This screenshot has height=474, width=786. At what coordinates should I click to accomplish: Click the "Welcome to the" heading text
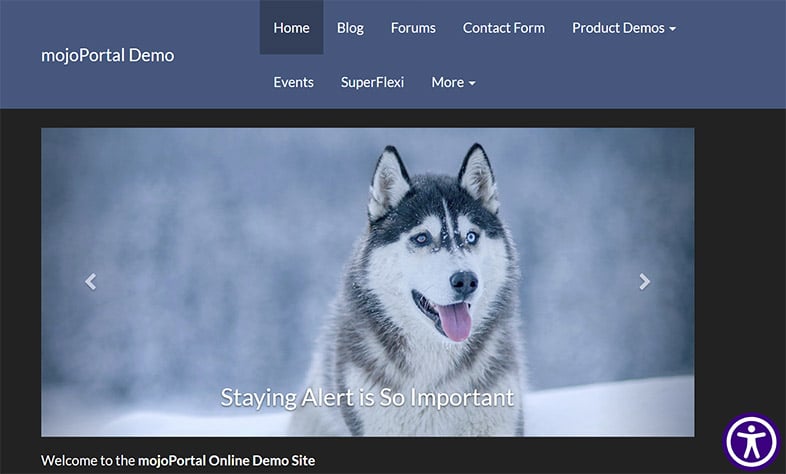(87, 461)
